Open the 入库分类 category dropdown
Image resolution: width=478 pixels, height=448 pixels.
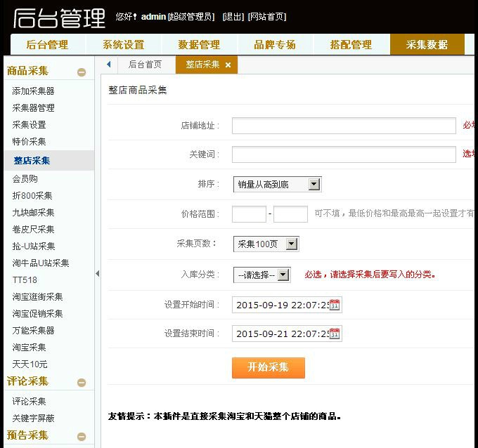[x=261, y=275]
